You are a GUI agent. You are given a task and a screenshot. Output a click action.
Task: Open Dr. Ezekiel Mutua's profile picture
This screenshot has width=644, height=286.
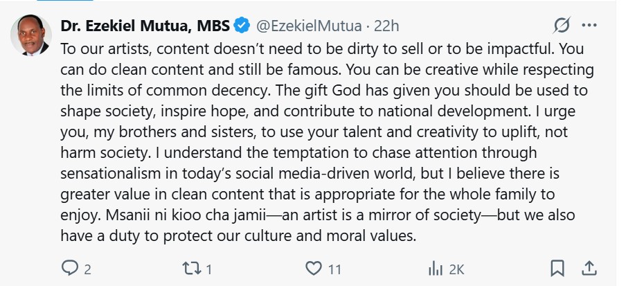[x=31, y=35]
